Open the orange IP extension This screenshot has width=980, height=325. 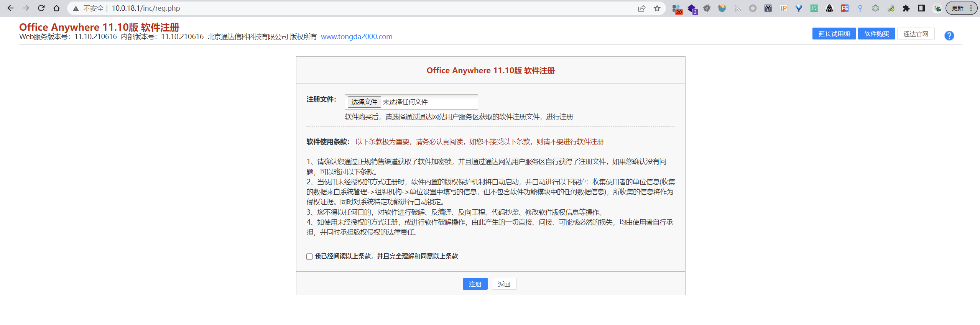coord(783,8)
